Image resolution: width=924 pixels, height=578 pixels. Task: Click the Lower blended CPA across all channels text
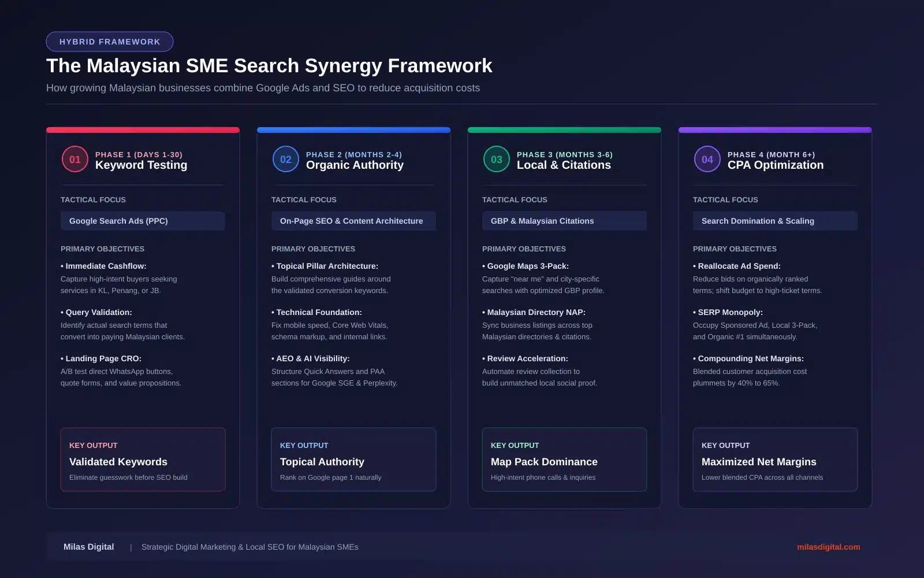pos(762,477)
